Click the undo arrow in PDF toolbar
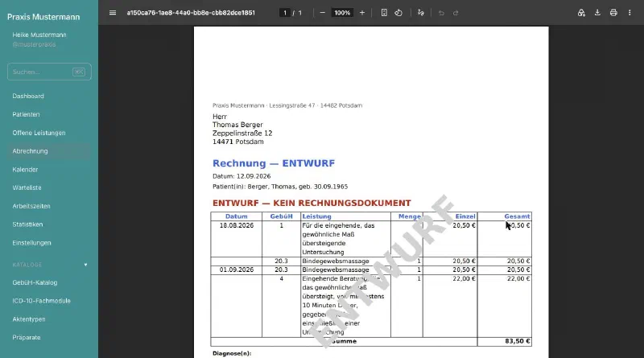The height and width of the screenshot is (358, 644). coord(441,13)
